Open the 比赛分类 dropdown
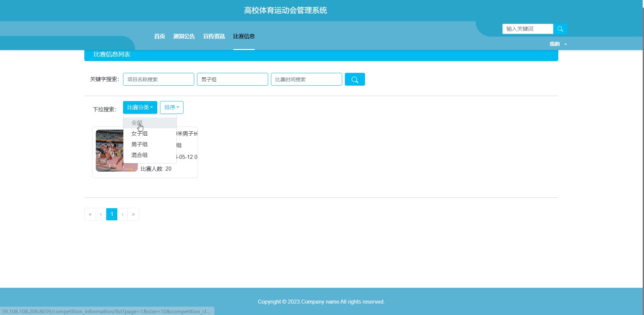Viewport: 644px width, 315px height. [140, 107]
